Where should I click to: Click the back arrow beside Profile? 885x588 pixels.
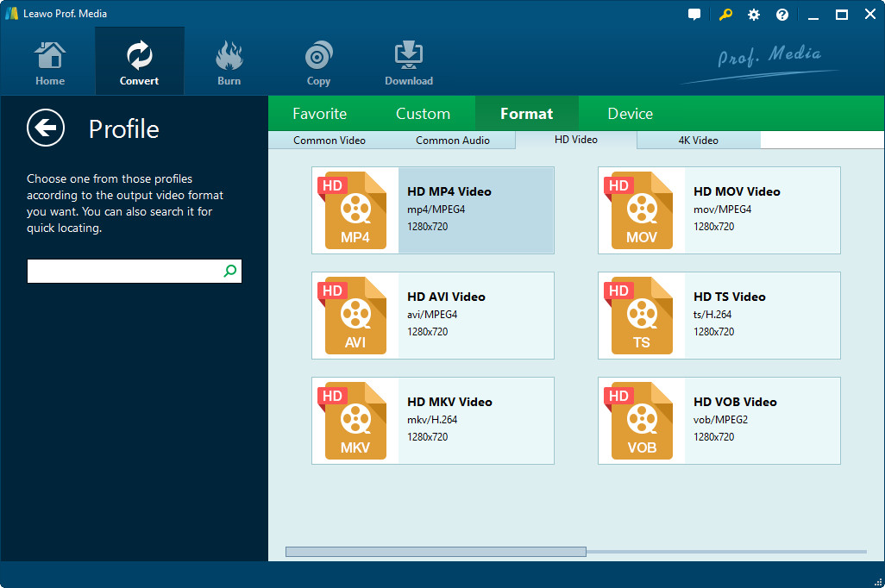(x=46, y=128)
